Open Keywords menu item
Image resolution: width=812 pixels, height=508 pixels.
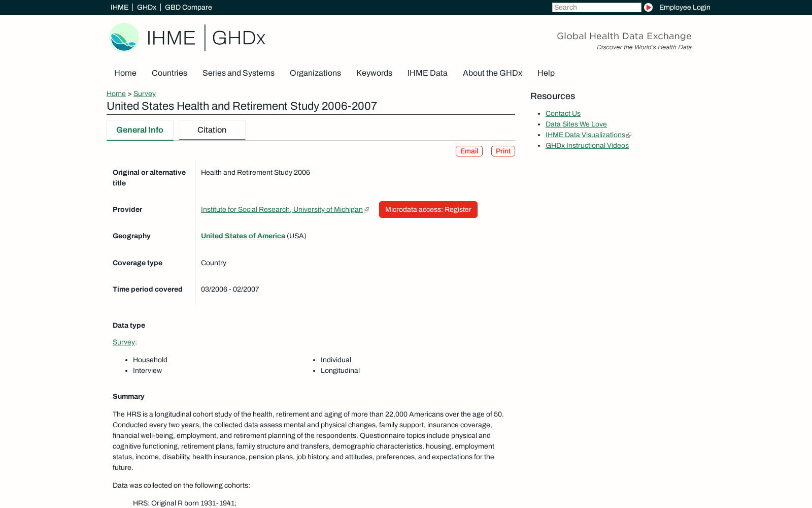(374, 73)
